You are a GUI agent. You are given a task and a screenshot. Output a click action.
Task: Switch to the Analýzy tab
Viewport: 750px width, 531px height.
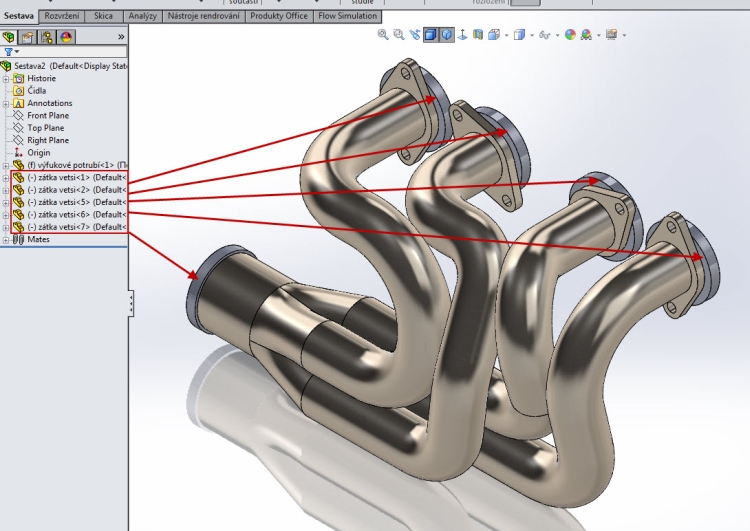point(143,16)
